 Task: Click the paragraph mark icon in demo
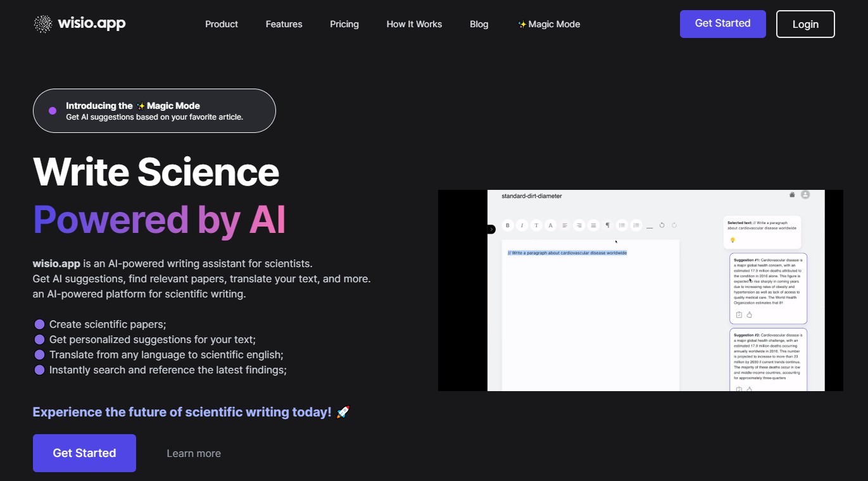pyautogui.click(x=607, y=225)
